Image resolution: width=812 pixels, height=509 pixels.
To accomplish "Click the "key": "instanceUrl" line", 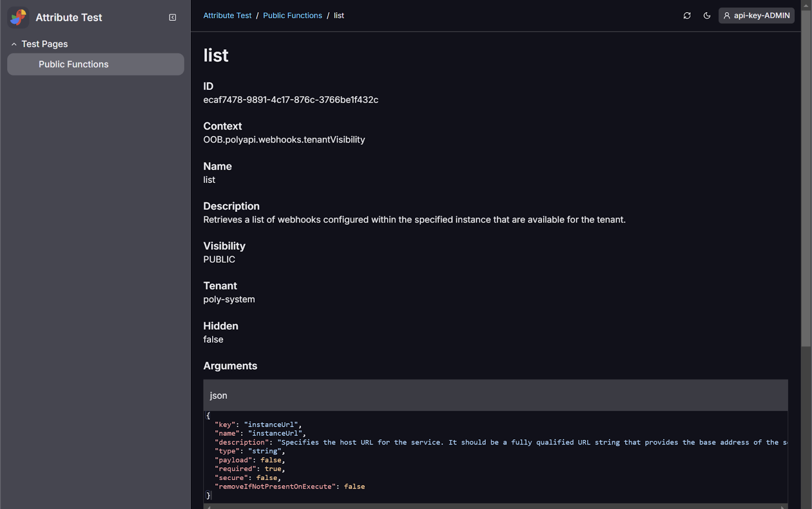I will point(258,425).
